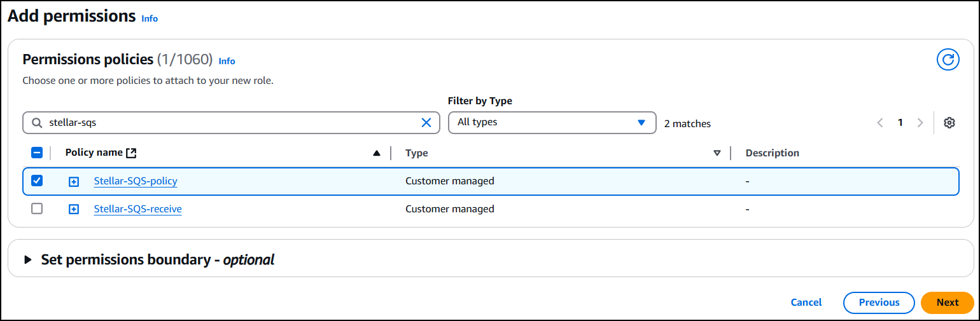Expand Set permissions boundary section

pos(28,260)
